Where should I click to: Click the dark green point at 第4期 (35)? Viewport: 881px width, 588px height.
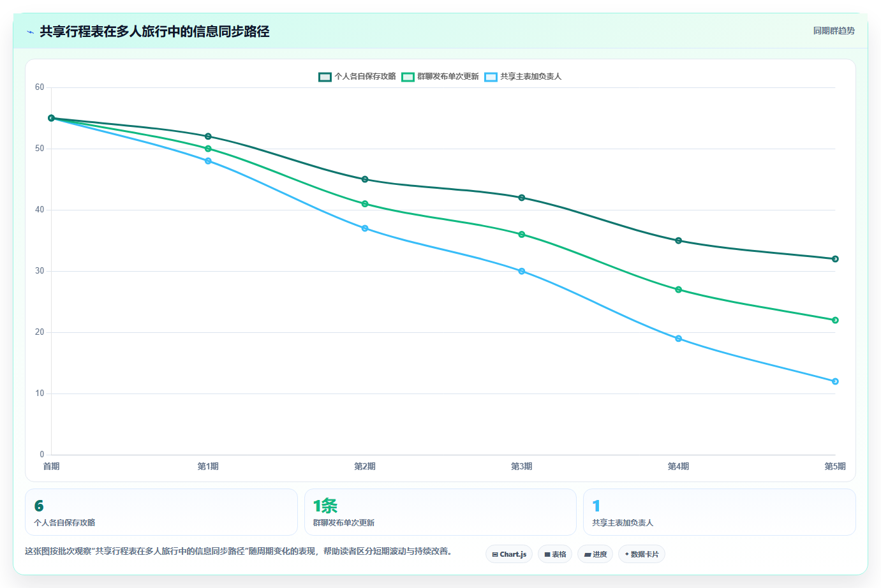tap(678, 240)
